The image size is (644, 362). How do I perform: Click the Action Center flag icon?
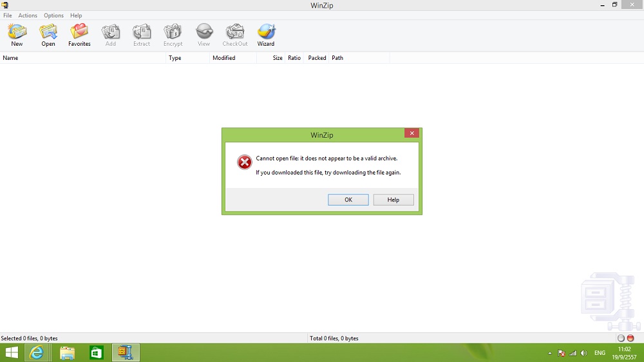coord(562,353)
